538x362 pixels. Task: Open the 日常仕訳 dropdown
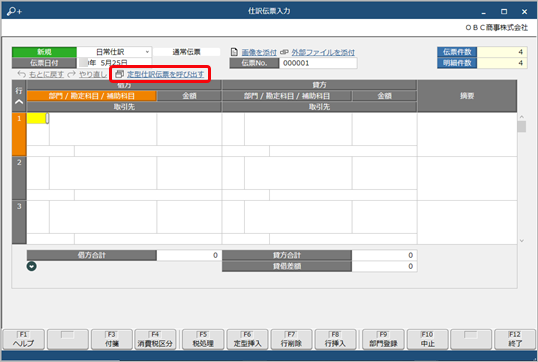pos(147,52)
